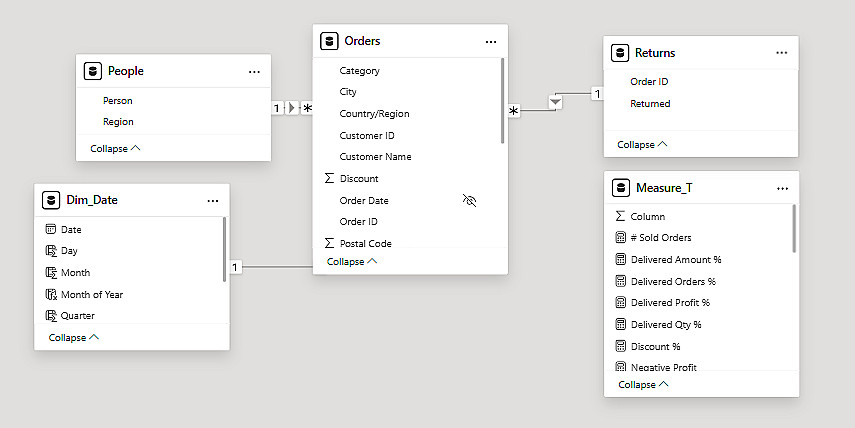The width and height of the screenshot is (855, 428).
Task: Select the Region field in People table
Action: coord(118,122)
